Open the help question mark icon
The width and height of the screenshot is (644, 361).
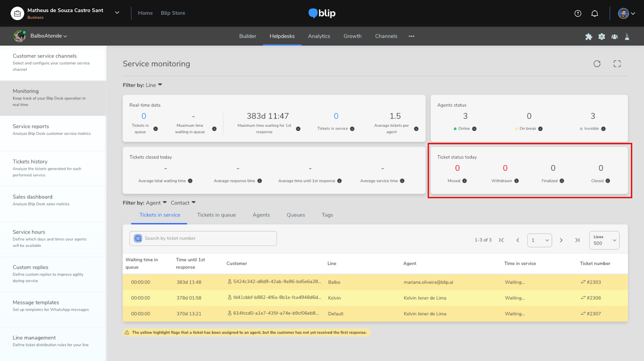pyautogui.click(x=578, y=13)
